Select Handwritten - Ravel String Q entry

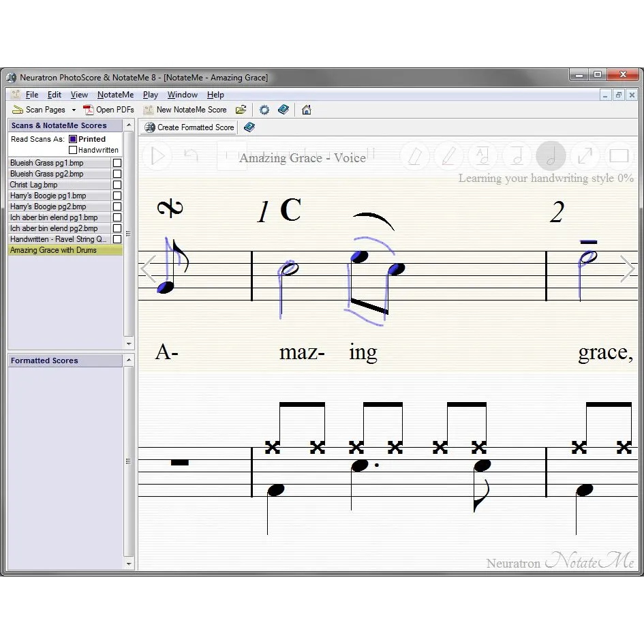coord(59,239)
